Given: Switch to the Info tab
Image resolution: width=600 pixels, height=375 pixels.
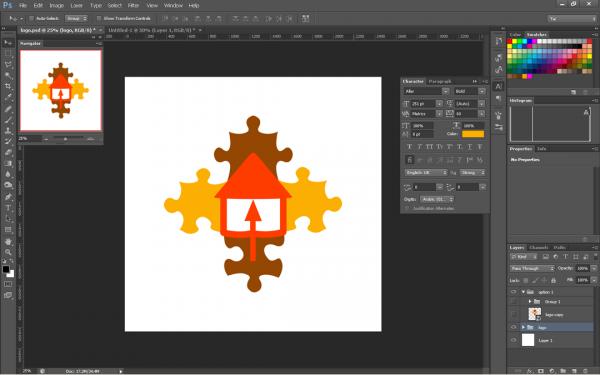Looking at the screenshot, I should pyautogui.click(x=541, y=148).
